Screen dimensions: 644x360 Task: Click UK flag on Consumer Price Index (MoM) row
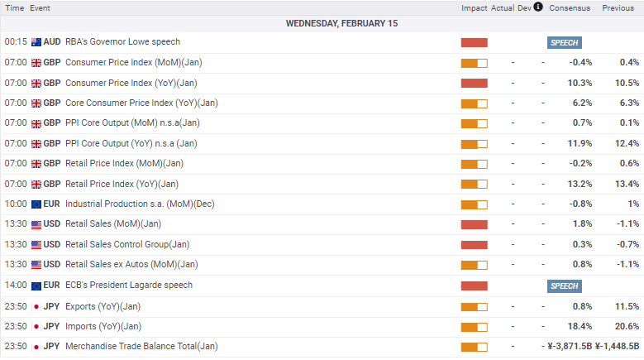click(36, 63)
